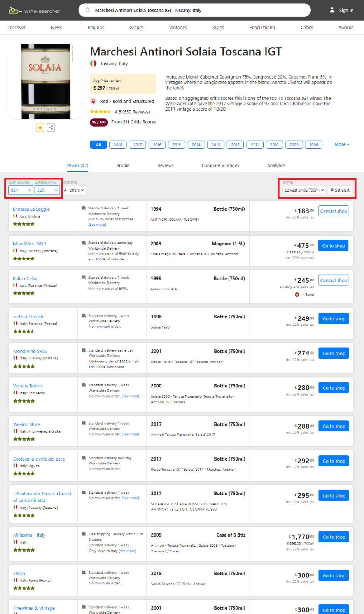Screen dimensions: 364x614
Task: Click Go to shop for Millesima case
Action: pyautogui.click(x=334, y=537)
